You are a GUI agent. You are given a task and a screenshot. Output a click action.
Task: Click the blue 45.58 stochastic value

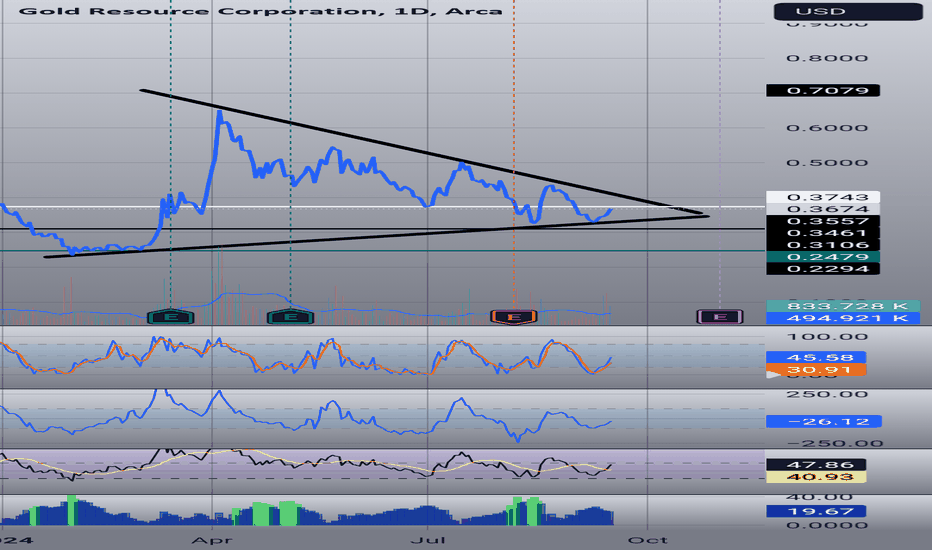(x=816, y=357)
